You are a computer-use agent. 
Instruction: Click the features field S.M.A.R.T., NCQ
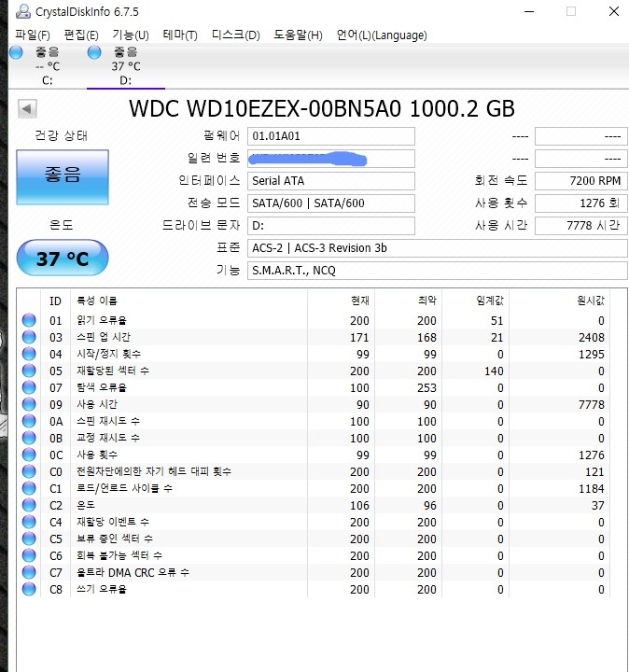pyautogui.click(x=438, y=271)
